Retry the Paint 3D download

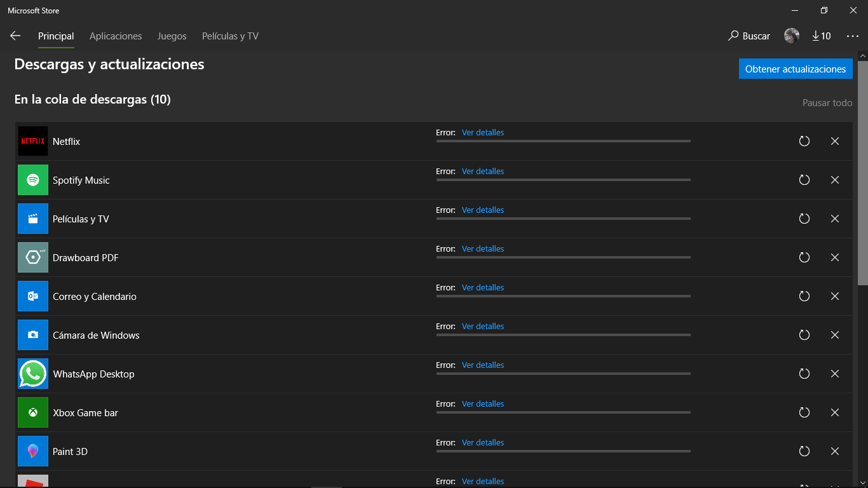coord(804,451)
